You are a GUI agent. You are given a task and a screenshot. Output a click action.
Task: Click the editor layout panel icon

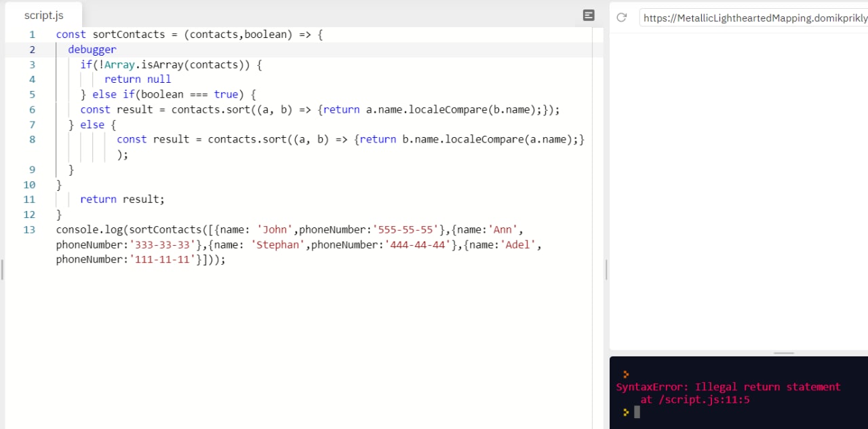tap(589, 15)
